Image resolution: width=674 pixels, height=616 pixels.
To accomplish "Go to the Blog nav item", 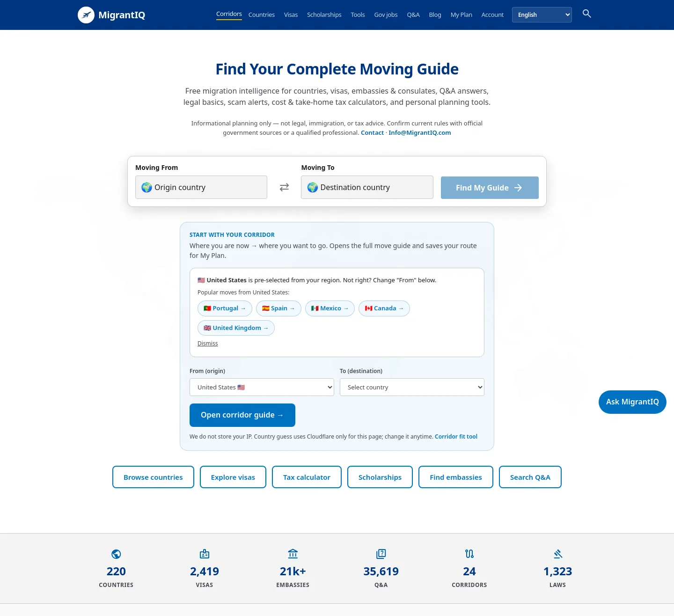I will [x=435, y=15].
